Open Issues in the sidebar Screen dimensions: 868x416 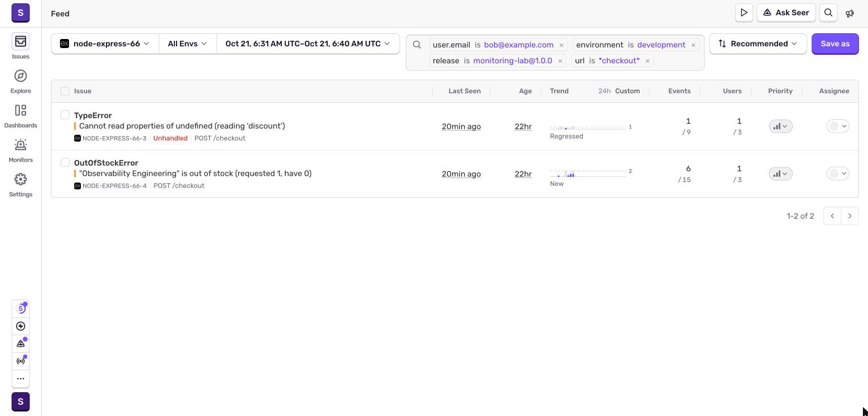click(20, 46)
